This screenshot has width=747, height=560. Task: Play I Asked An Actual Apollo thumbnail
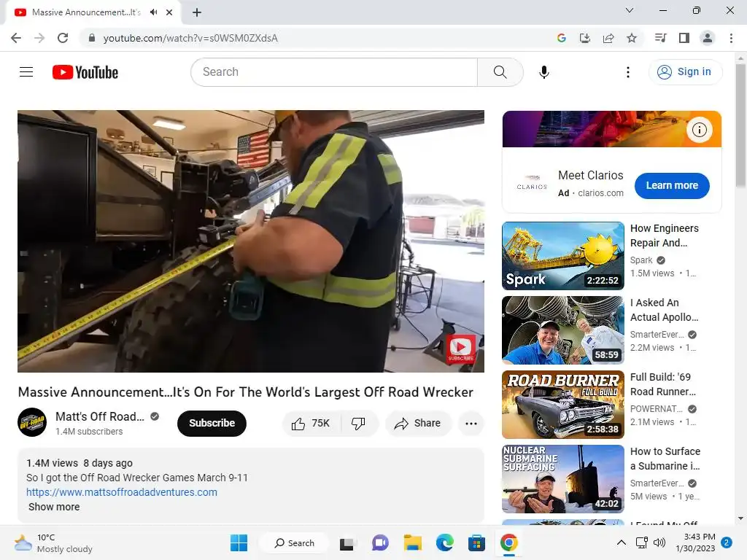(x=562, y=330)
